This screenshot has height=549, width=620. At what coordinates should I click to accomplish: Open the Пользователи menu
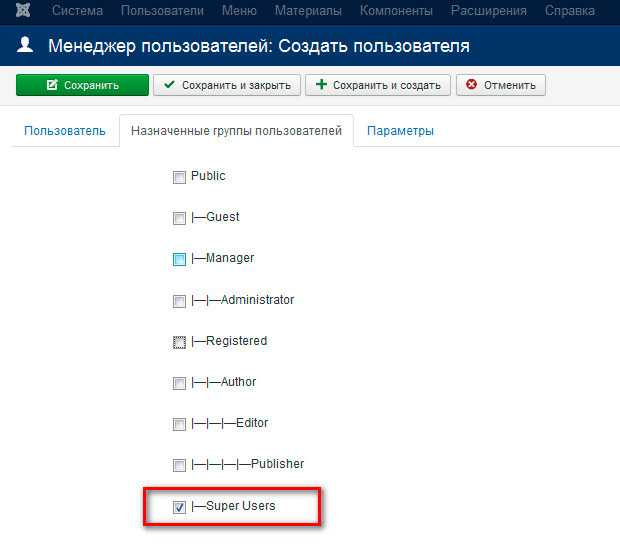click(x=162, y=10)
